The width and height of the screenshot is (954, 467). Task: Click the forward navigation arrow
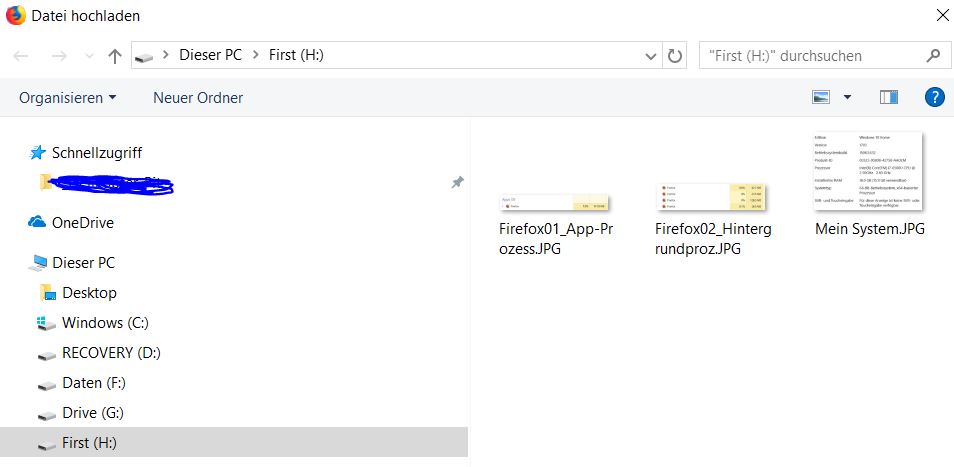coord(58,56)
